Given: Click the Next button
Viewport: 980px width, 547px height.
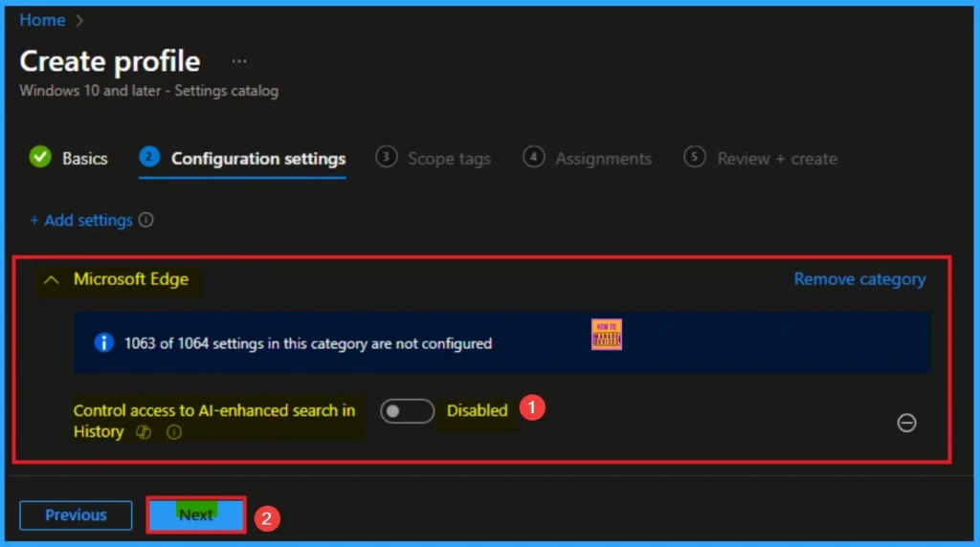Looking at the screenshot, I should tap(196, 515).
